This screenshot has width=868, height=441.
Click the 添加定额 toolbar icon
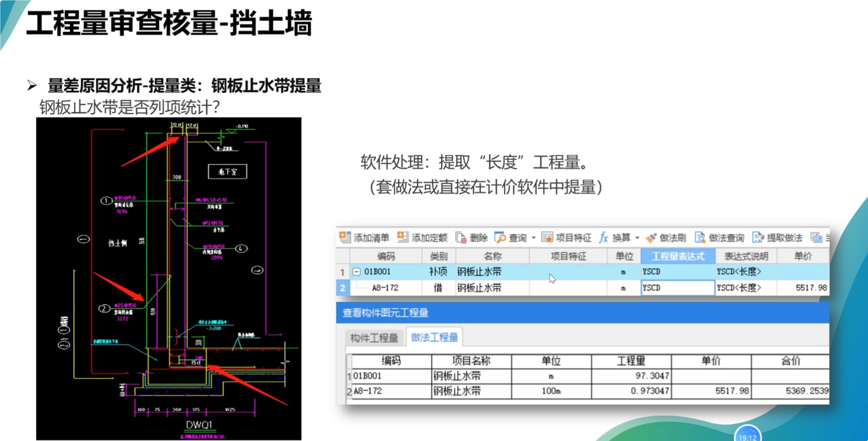[402, 237]
